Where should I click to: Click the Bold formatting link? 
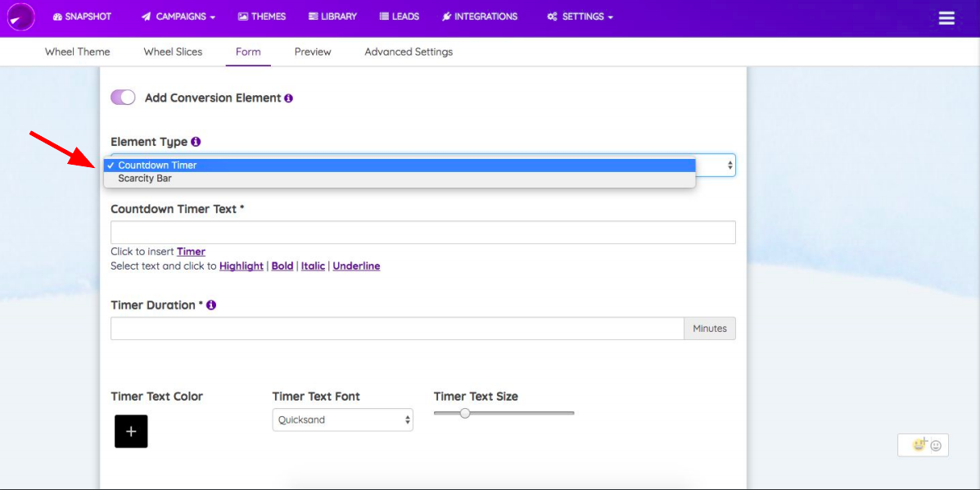[x=282, y=266]
